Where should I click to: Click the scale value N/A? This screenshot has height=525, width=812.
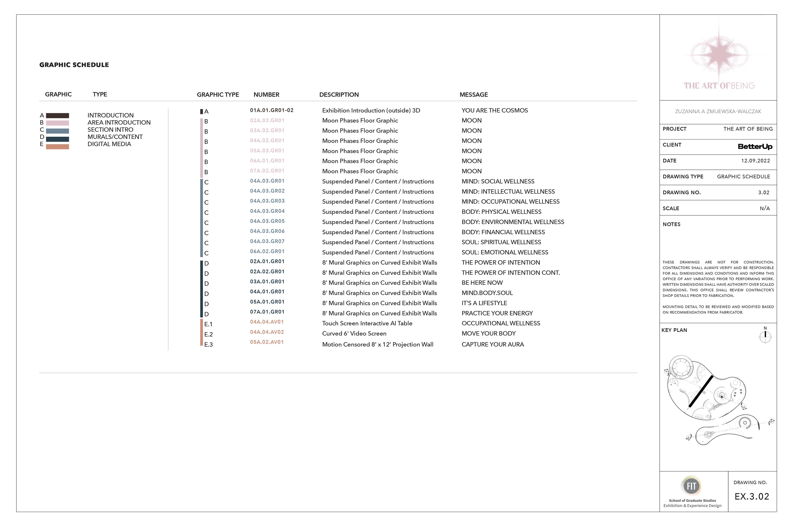point(765,208)
